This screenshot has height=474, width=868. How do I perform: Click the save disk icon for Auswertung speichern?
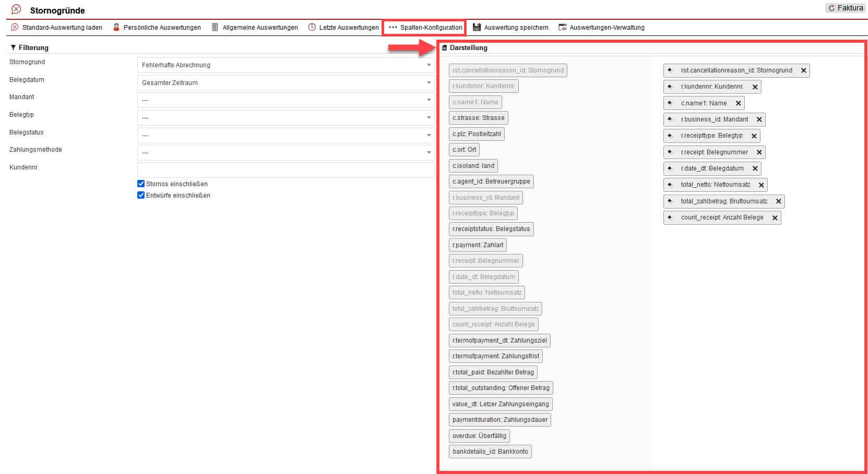pos(477,27)
